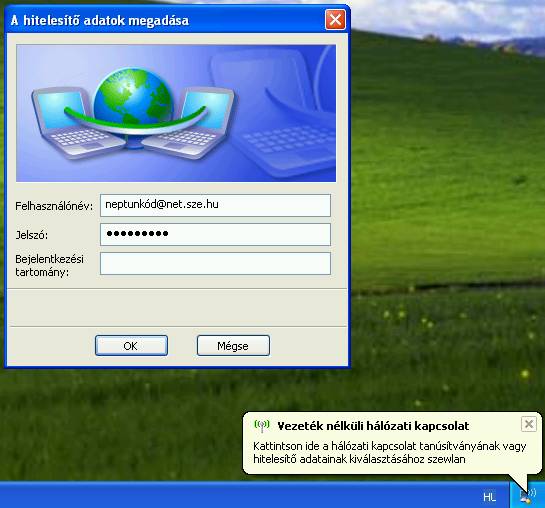Focus the Felhasználónév username field
545x508 pixels.
point(215,205)
